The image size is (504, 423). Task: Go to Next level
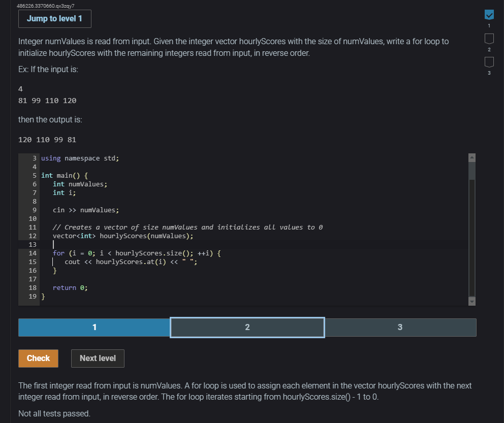pos(98,358)
